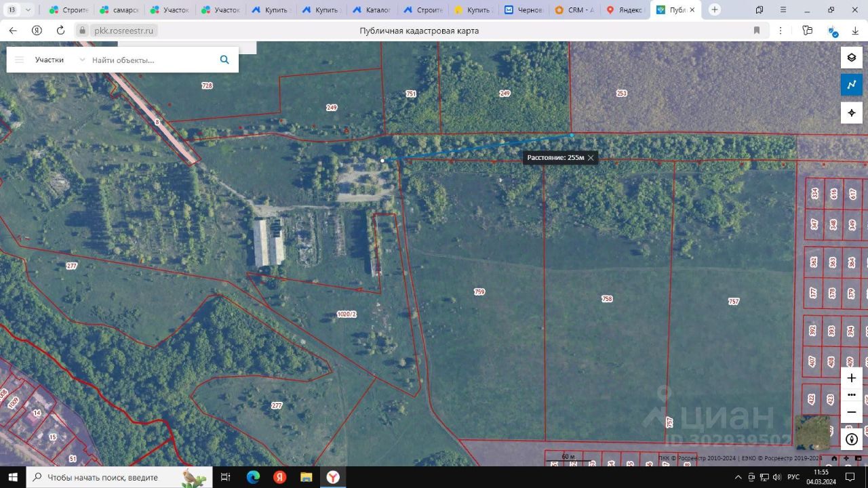Select parcel 759 on the map
The height and width of the screenshot is (488, 868).
pyautogui.click(x=479, y=292)
